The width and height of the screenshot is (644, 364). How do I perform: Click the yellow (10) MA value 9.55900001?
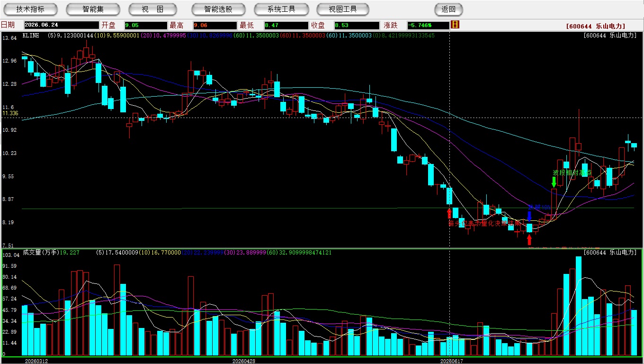[116, 36]
